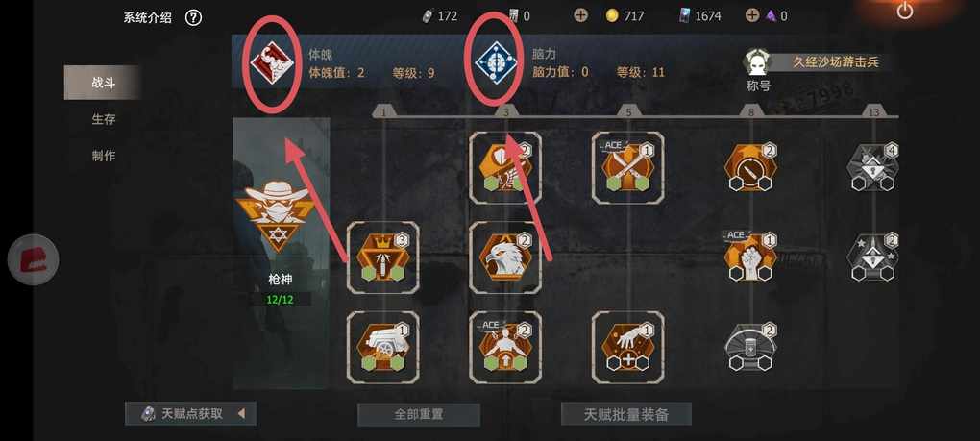The image size is (980, 441).
Task: Select the cannon talent icon
Action: coord(382,347)
